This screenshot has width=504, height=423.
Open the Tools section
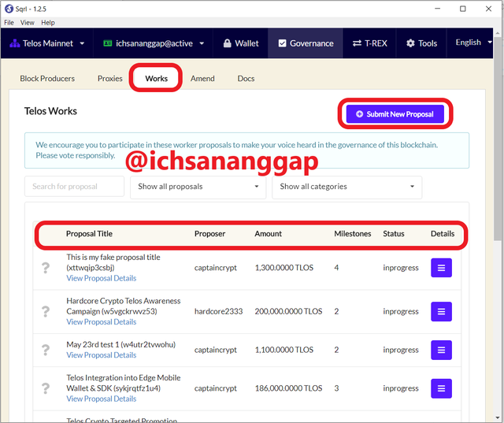[x=421, y=43]
